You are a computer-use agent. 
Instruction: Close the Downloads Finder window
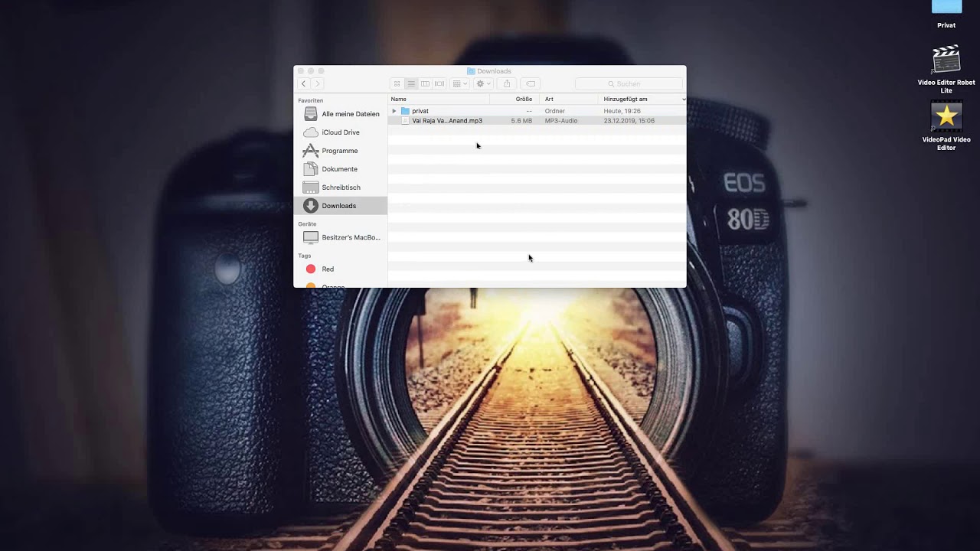pyautogui.click(x=301, y=71)
